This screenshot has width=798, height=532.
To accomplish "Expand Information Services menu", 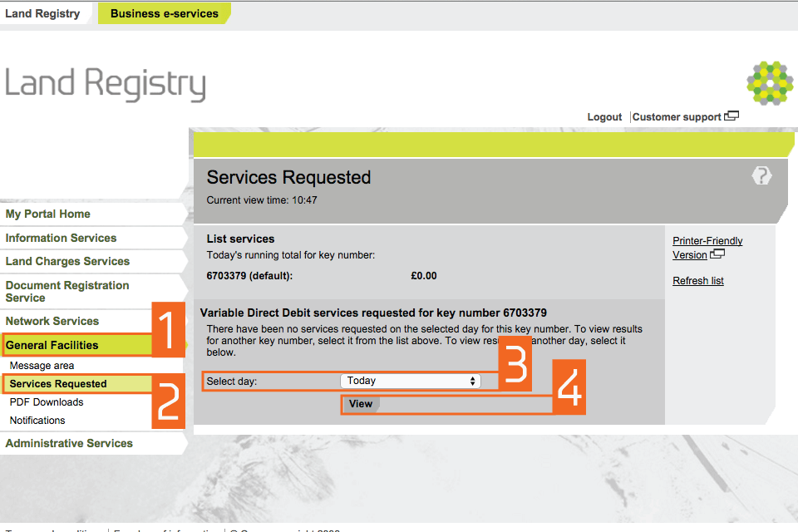I will 61,238.
